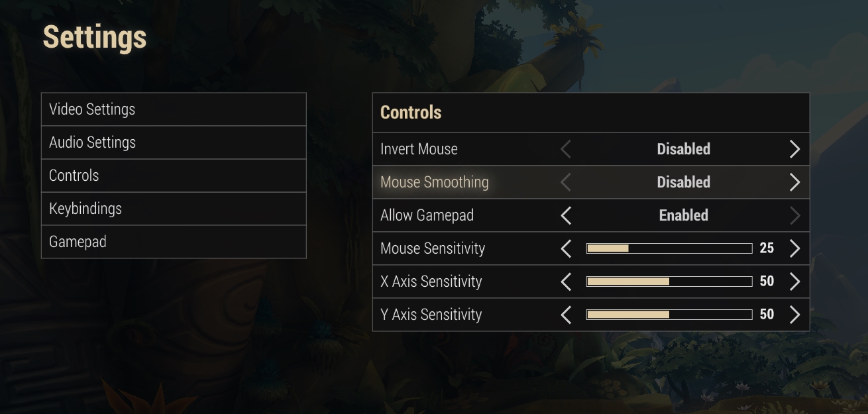This screenshot has width=868, height=414.
Task: Open Audio Settings category
Action: [174, 142]
